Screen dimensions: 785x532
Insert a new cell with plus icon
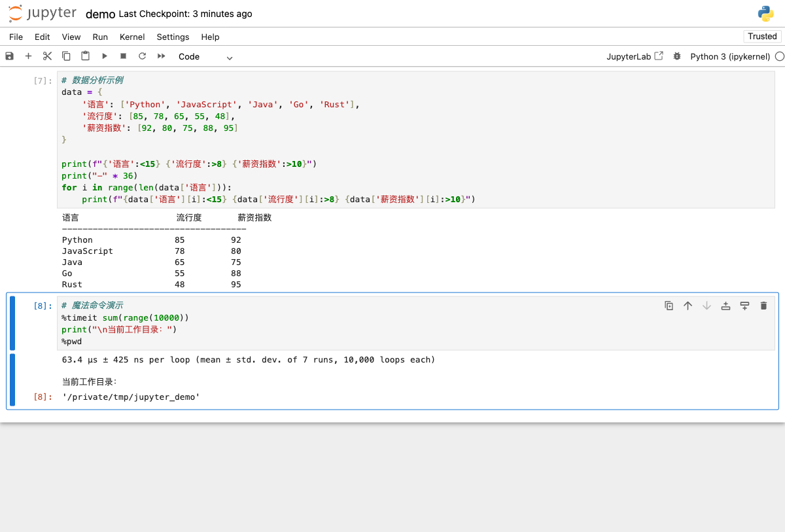[x=28, y=56]
